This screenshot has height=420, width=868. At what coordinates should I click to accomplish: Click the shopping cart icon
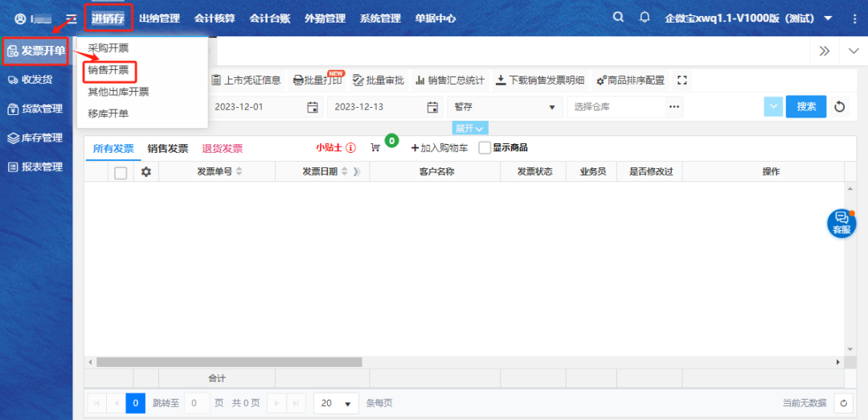click(375, 148)
